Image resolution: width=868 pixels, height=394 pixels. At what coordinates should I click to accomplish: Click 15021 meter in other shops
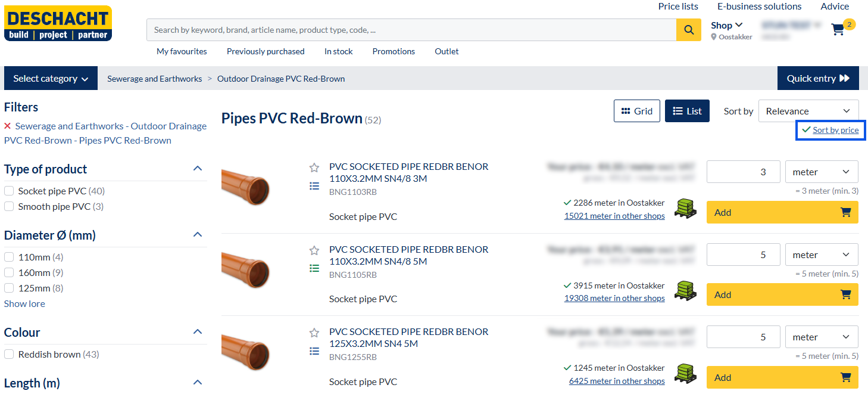(x=614, y=216)
